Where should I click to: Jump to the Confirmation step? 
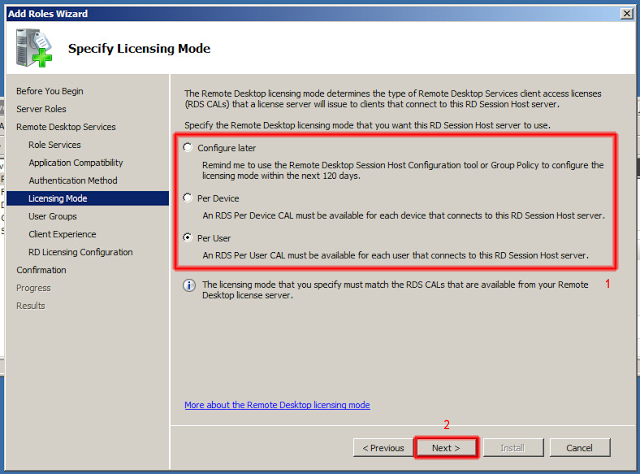click(x=41, y=270)
